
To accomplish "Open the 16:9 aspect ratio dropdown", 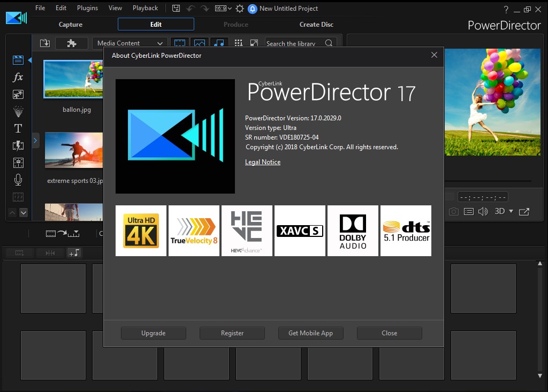I will coord(223,9).
